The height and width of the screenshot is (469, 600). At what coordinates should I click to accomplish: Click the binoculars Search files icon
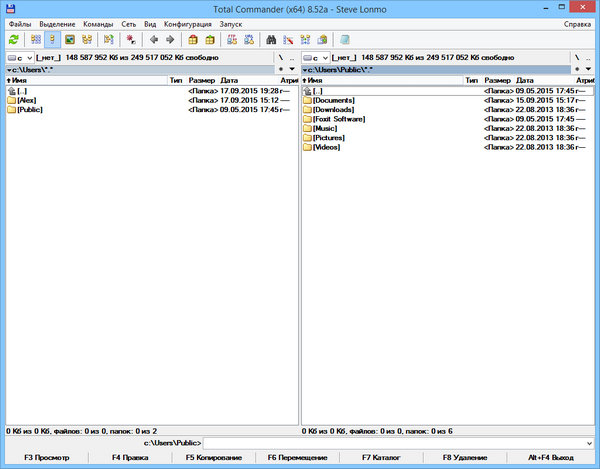click(270, 40)
